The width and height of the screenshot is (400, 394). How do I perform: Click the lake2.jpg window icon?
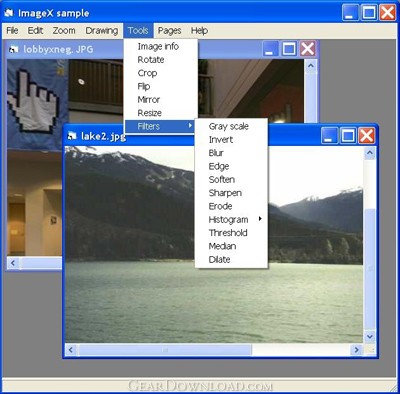pyautogui.click(x=72, y=136)
